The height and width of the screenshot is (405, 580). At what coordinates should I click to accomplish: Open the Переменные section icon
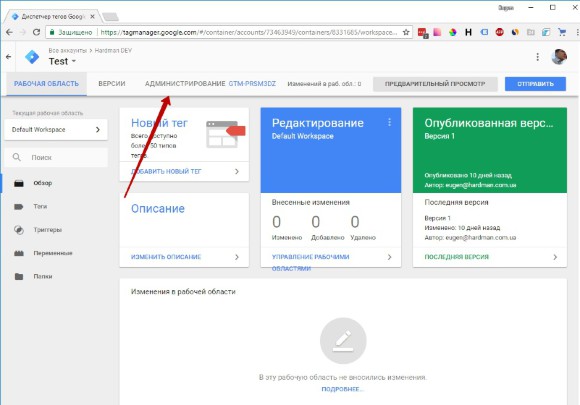coord(18,253)
